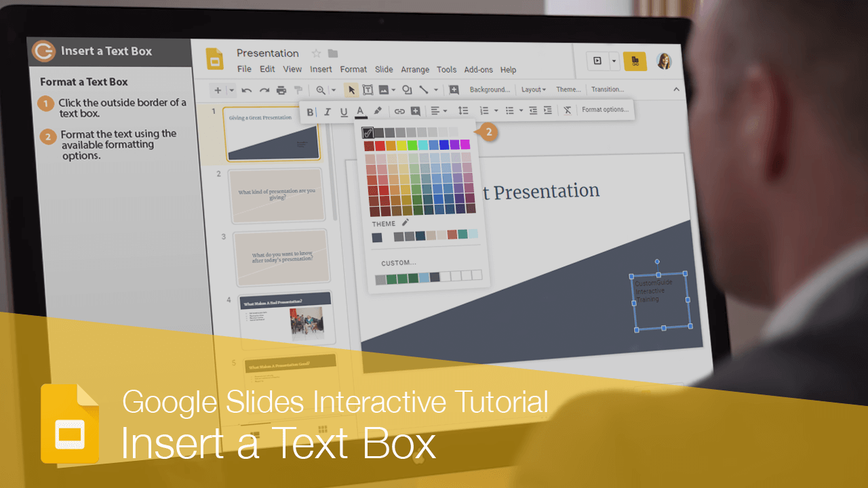Toggle bold formatting
This screenshot has height=488, width=868.
point(310,112)
